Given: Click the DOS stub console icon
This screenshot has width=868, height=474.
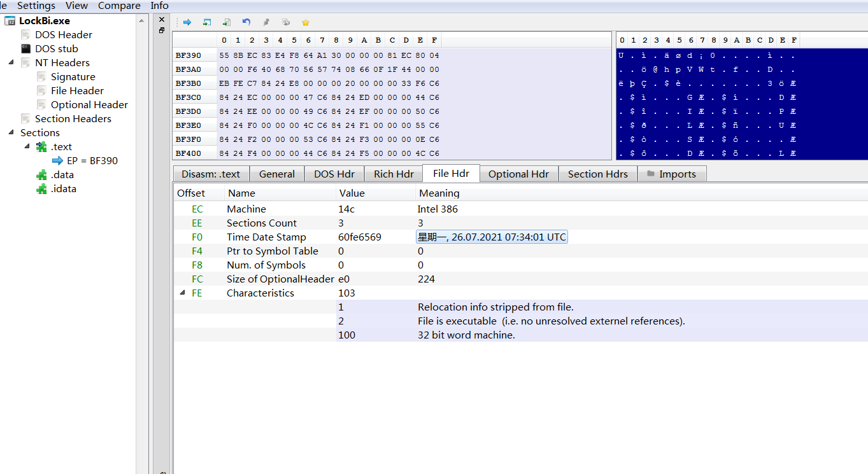Looking at the screenshot, I should 25,48.
